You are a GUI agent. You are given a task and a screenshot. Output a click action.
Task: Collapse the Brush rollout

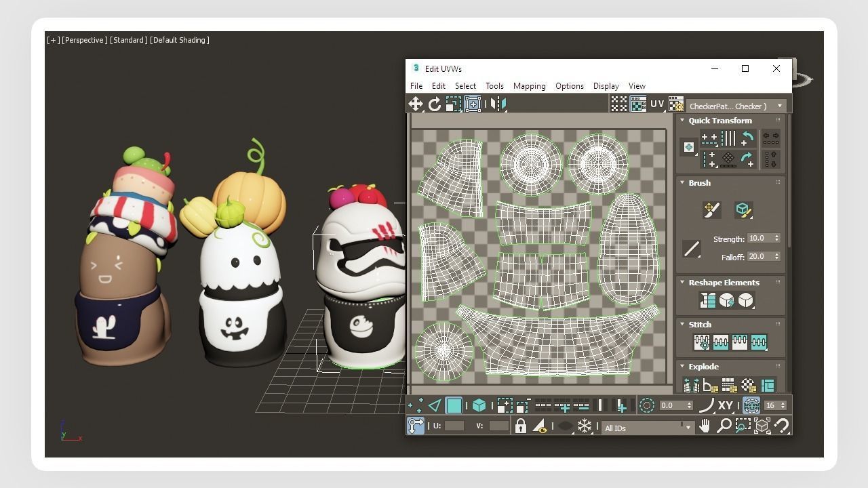coord(682,183)
